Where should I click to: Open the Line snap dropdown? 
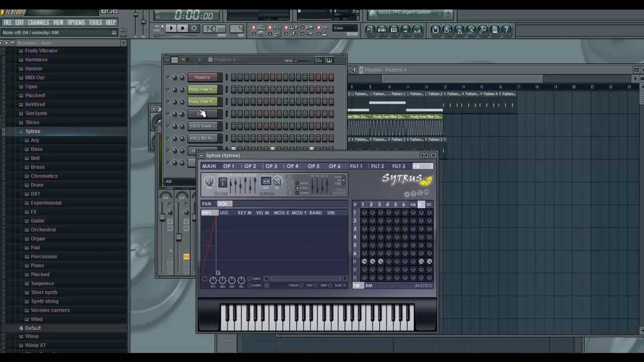tap(345, 28)
